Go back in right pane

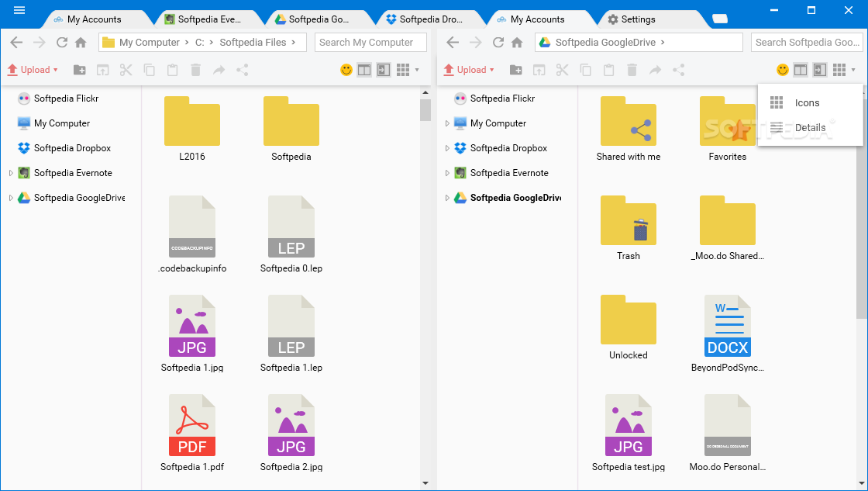pos(453,42)
